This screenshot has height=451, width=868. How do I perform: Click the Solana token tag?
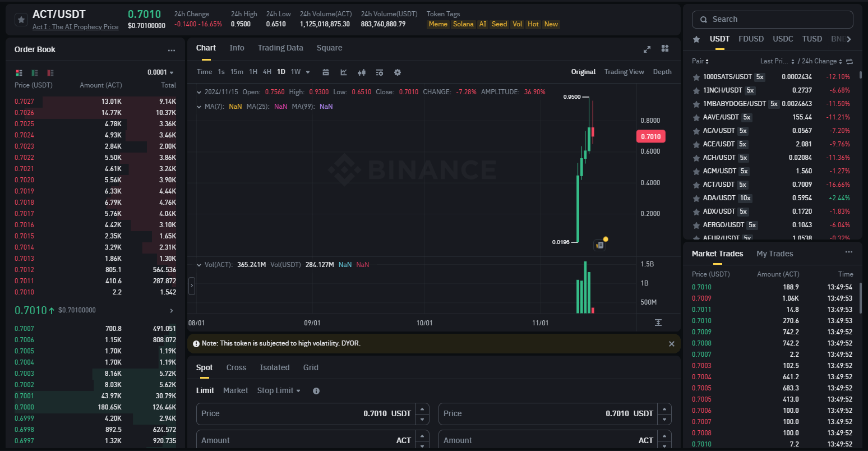[463, 24]
